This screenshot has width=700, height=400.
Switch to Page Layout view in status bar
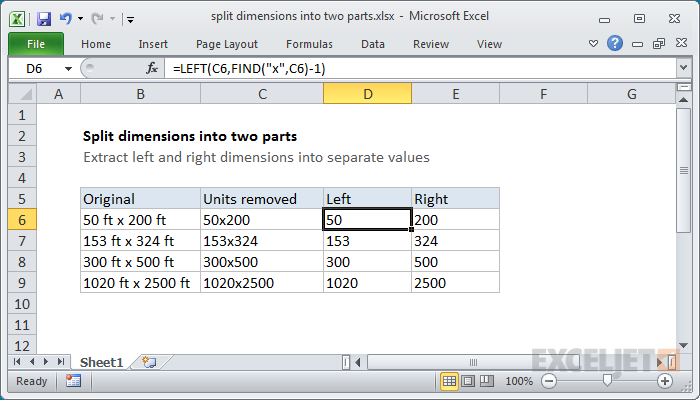tap(468, 381)
